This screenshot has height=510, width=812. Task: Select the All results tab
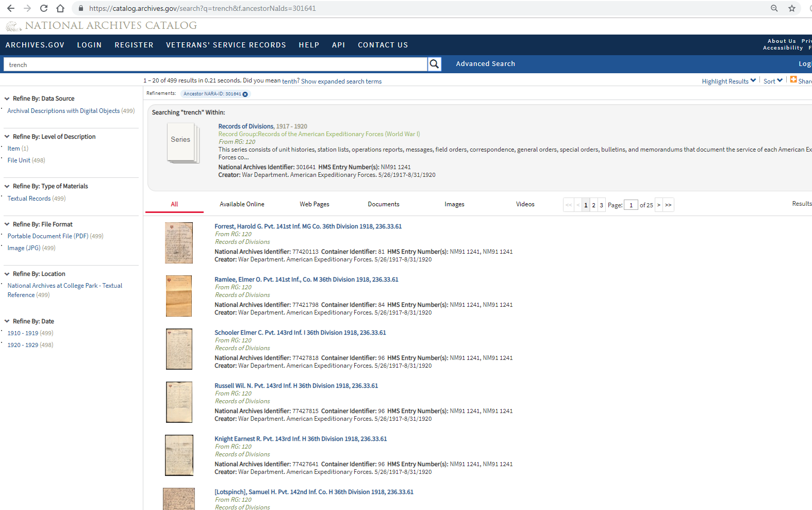(174, 204)
